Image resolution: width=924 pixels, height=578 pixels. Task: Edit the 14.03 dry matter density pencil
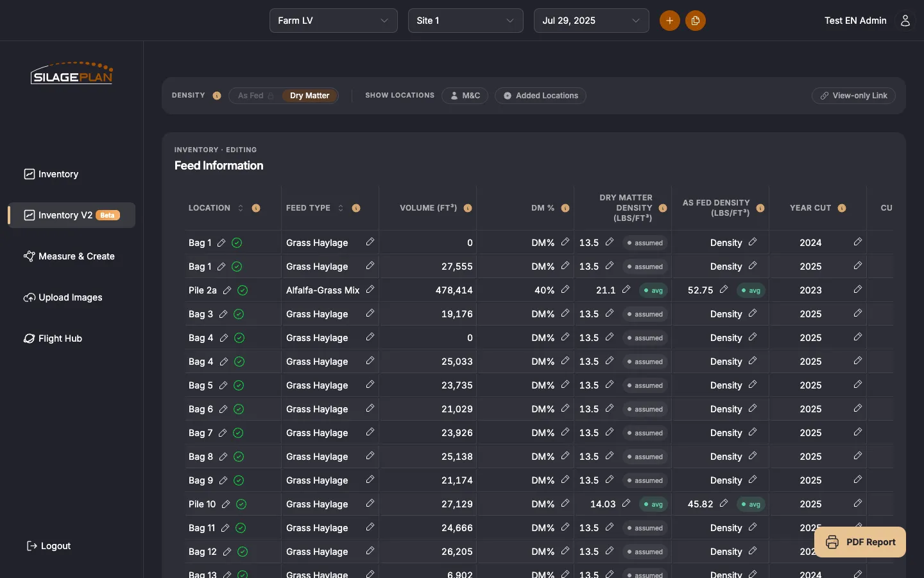[x=626, y=504]
